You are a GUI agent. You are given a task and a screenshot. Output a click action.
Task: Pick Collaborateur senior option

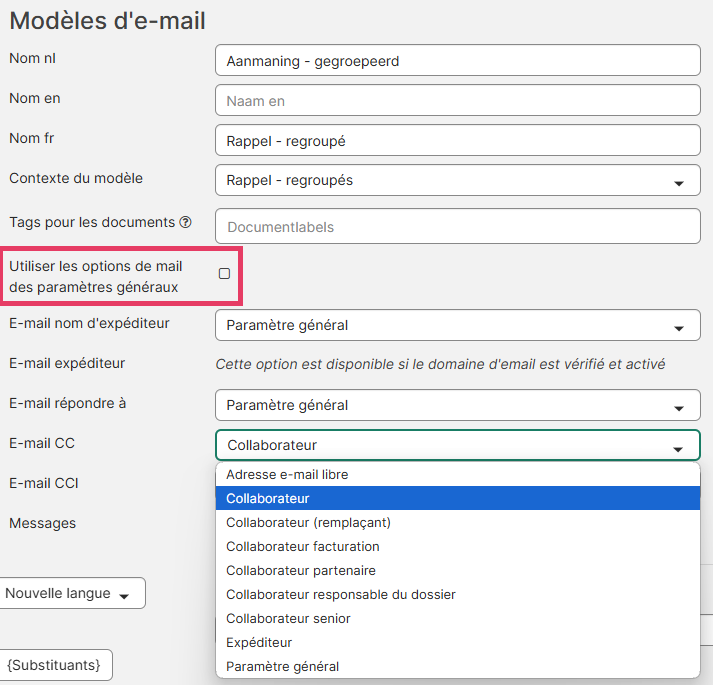point(457,619)
